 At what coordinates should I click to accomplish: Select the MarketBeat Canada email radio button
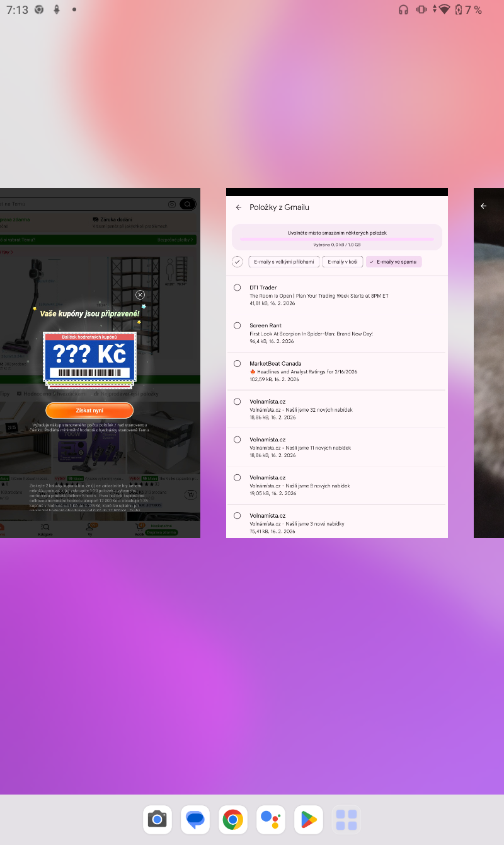tap(237, 363)
